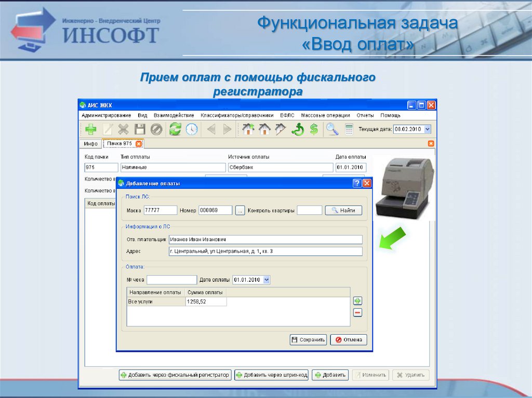Screen dimensions: 532x398
Task: Open the Классификаторы/справочники menu
Action: tap(237, 115)
